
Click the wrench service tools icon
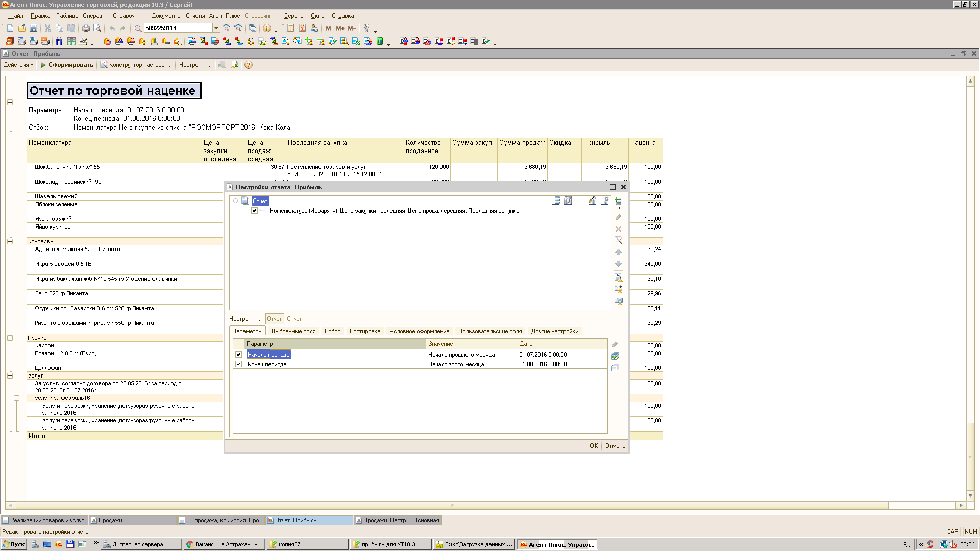click(x=366, y=28)
